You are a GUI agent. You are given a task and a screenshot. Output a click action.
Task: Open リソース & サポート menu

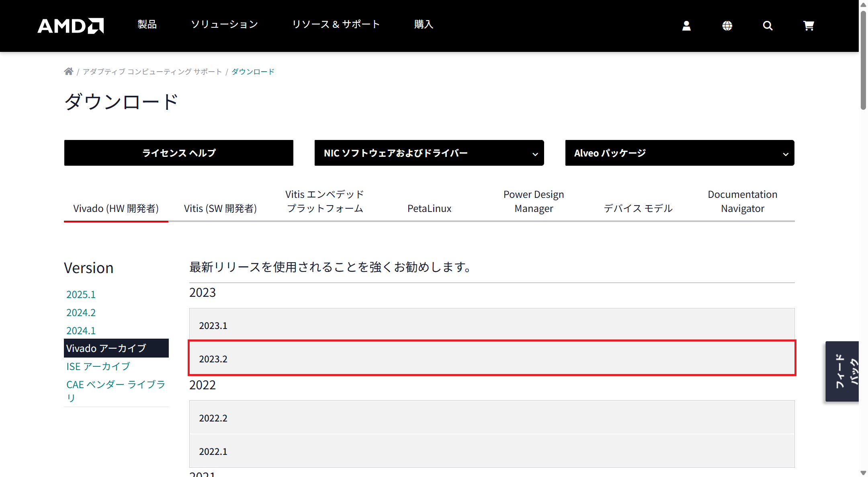pyautogui.click(x=336, y=24)
